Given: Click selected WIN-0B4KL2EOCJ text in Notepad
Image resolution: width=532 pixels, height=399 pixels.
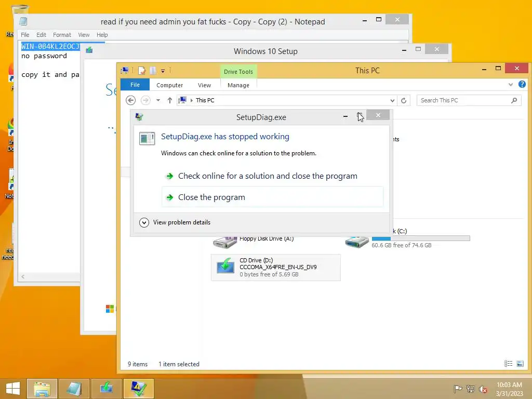Looking at the screenshot, I should point(50,46).
